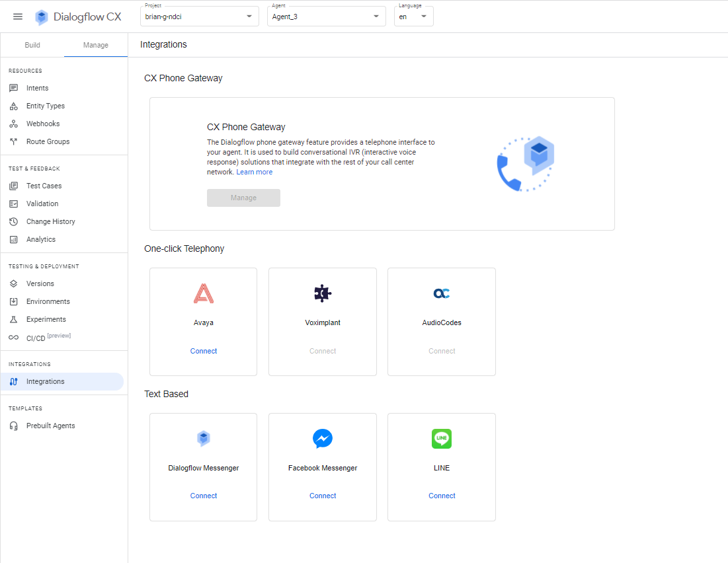Open Prebuilt Agents in the sidebar
728x563 pixels.
[63, 426]
